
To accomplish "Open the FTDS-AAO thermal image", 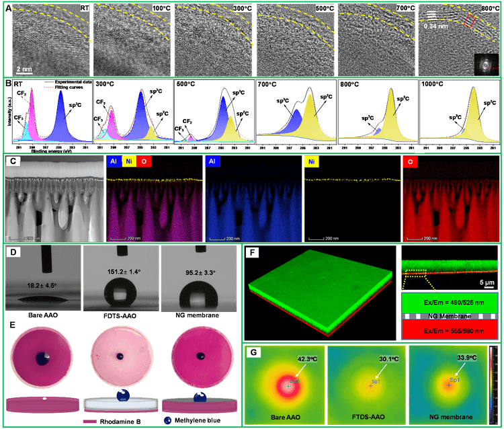I will click(366, 383).
